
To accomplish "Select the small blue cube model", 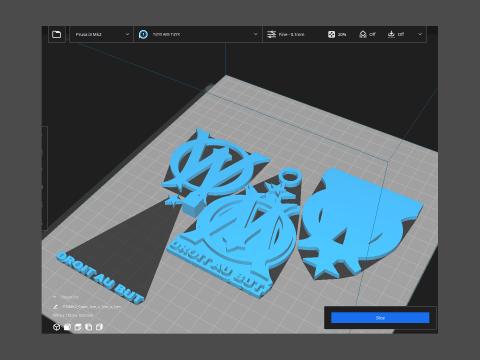I will [193, 205].
